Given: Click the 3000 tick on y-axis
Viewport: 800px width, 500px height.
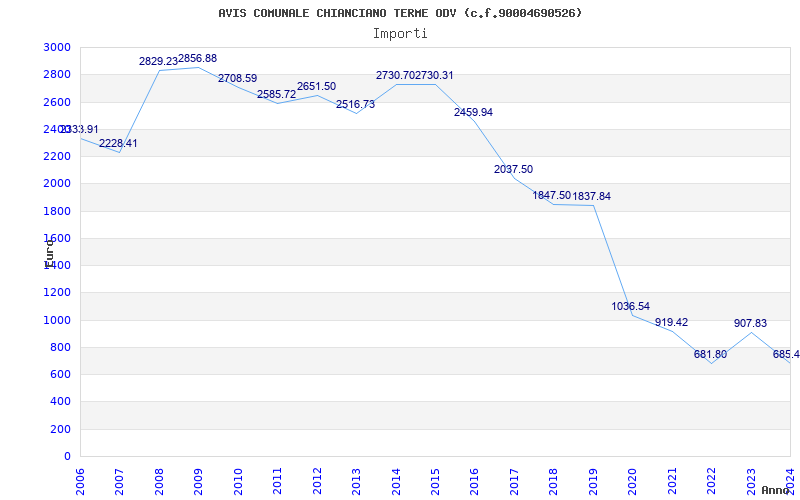Looking at the screenshot, I should point(57,48).
